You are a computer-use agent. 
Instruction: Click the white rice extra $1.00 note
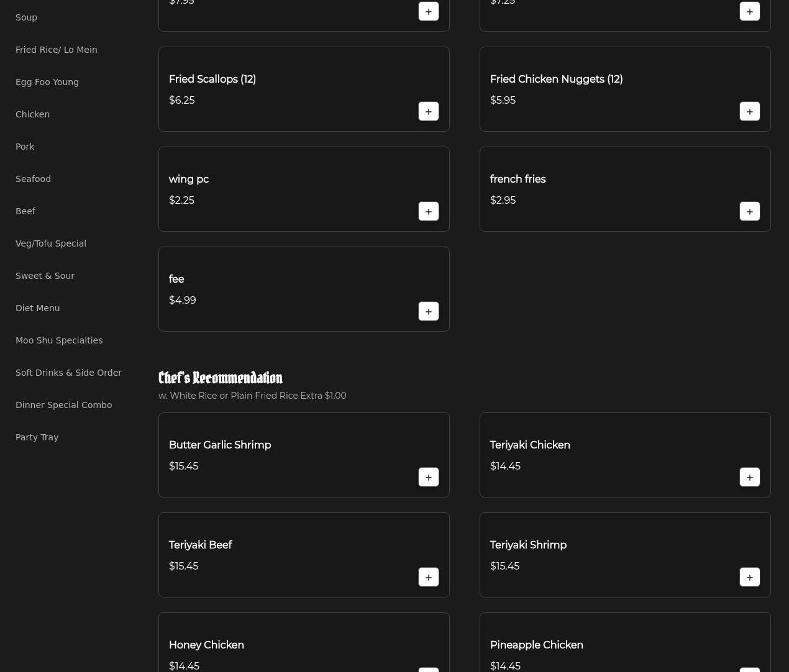pyautogui.click(x=252, y=396)
